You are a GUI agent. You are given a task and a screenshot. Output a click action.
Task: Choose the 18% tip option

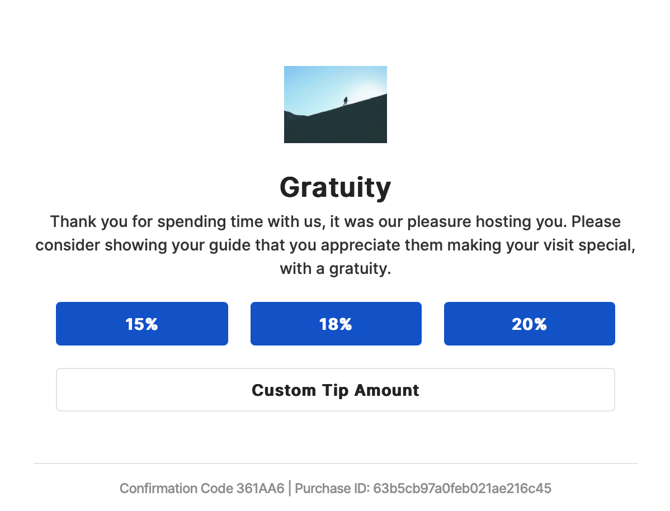(336, 323)
